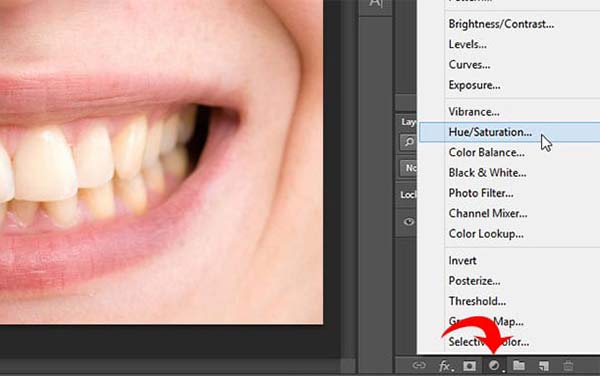This screenshot has width=600, height=376.
Task: Click the new adjustment layer circle icon
Action: coord(494,366)
